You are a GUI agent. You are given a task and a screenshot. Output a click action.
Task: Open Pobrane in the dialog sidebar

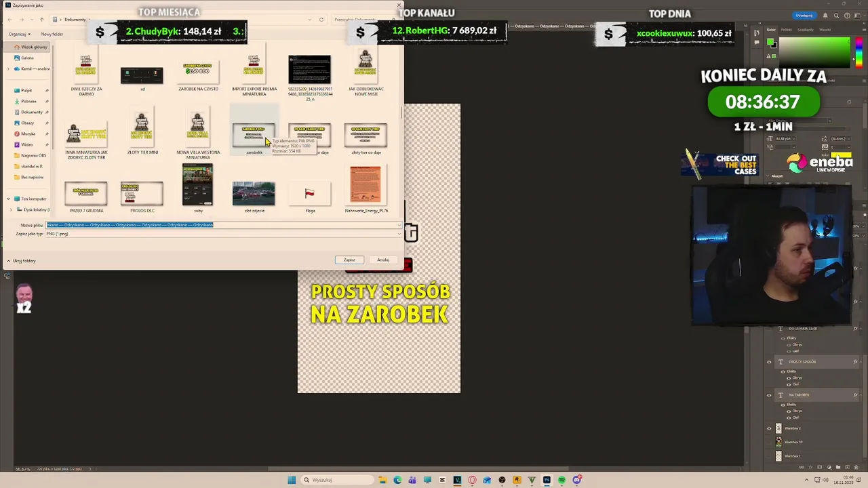28,101
